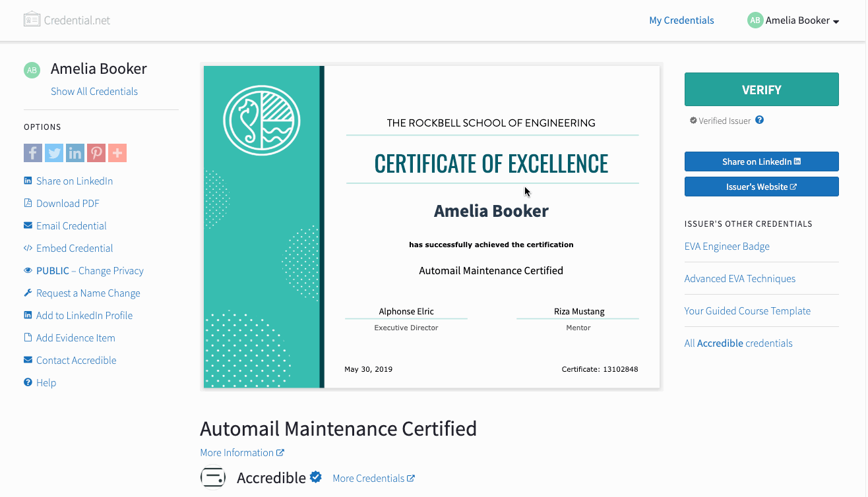Open more sharing options plus icon
Screen dimensions: 868x497
[x=117, y=153]
